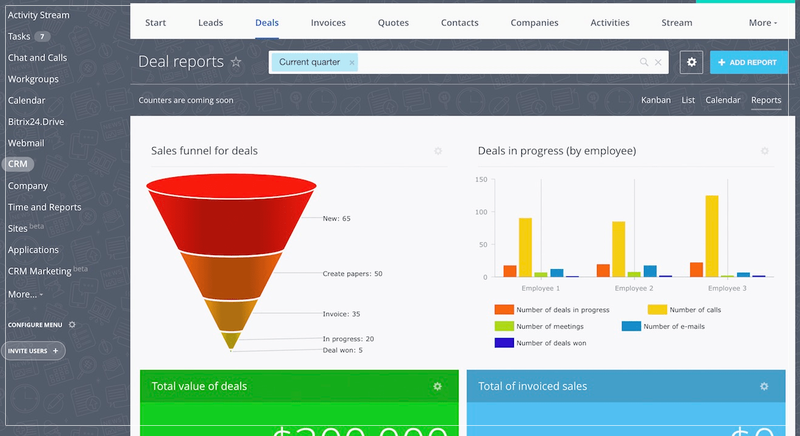Expand More in the left sidebar
The height and width of the screenshot is (436, 800).
click(25, 294)
